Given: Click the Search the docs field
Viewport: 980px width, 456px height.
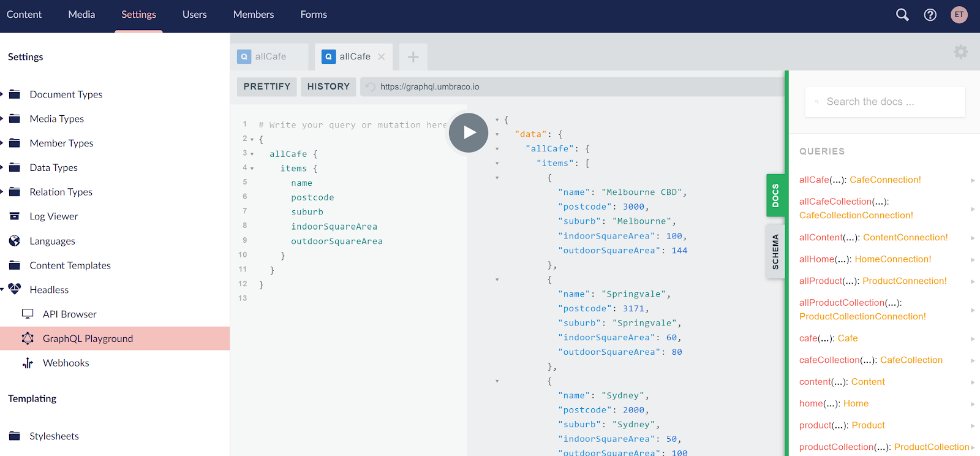Looking at the screenshot, I should point(885,102).
